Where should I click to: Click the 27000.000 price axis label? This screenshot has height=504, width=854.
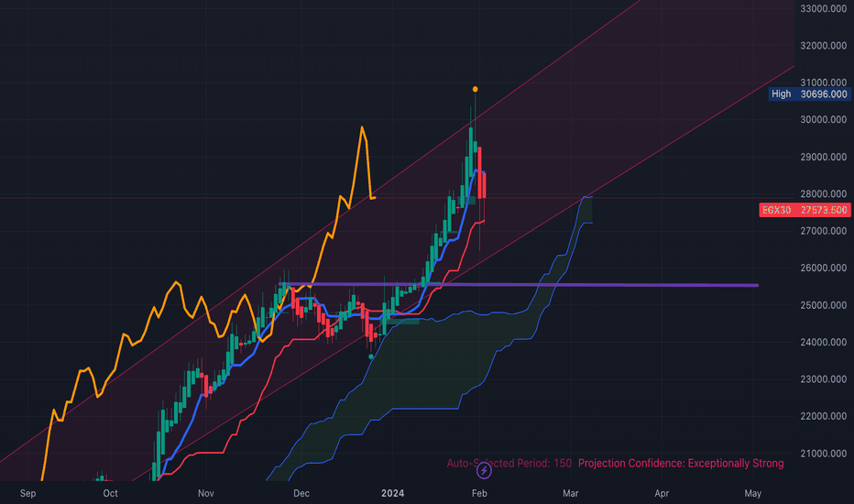(x=824, y=231)
